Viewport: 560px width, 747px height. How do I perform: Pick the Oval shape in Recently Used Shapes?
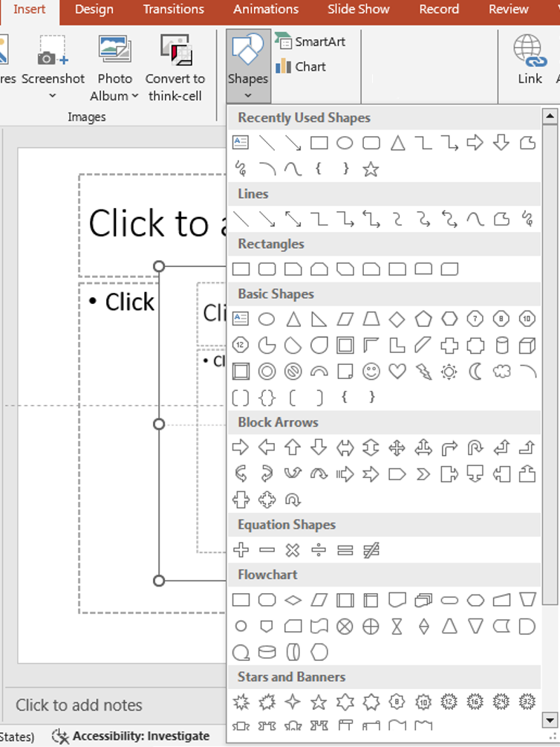coord(345,143)
